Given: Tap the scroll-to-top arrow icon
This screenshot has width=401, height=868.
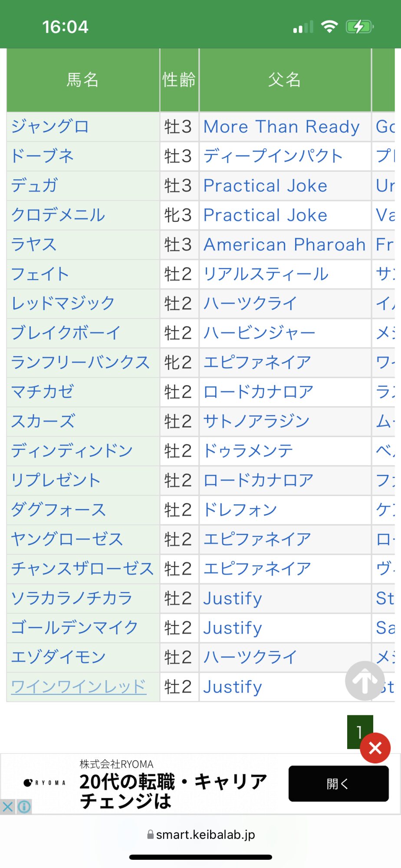Looking at the screenshot, I should [x=365, y=681].
